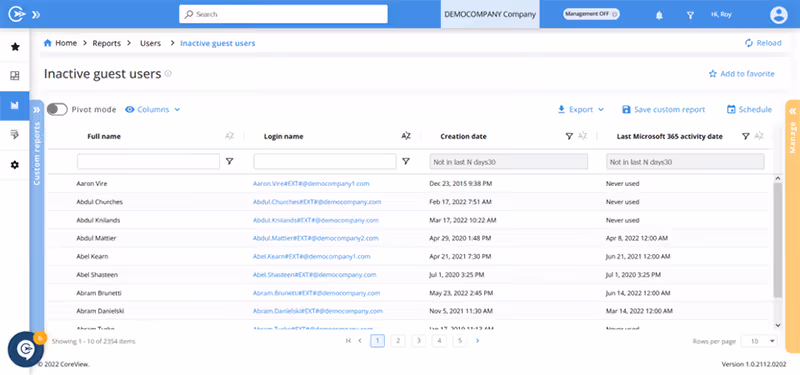Go to page 2

(398, 341)
